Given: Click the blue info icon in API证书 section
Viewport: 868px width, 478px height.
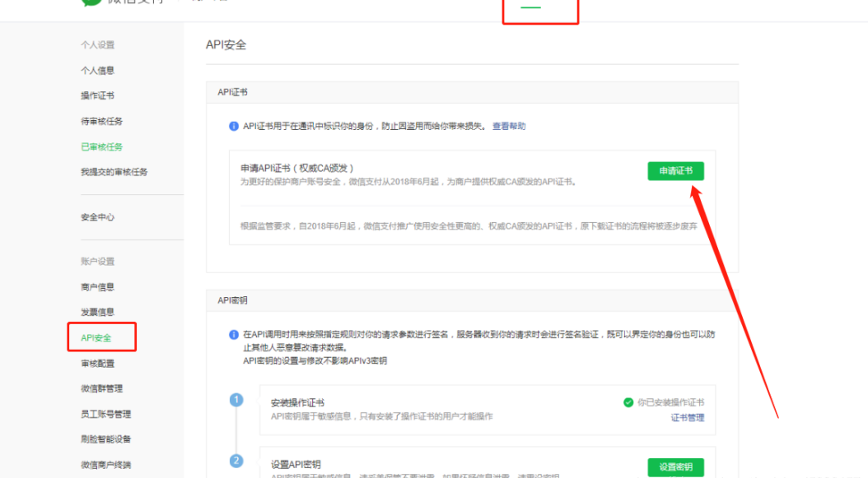Looking at the screenshot, I should [x=234, y=127].
